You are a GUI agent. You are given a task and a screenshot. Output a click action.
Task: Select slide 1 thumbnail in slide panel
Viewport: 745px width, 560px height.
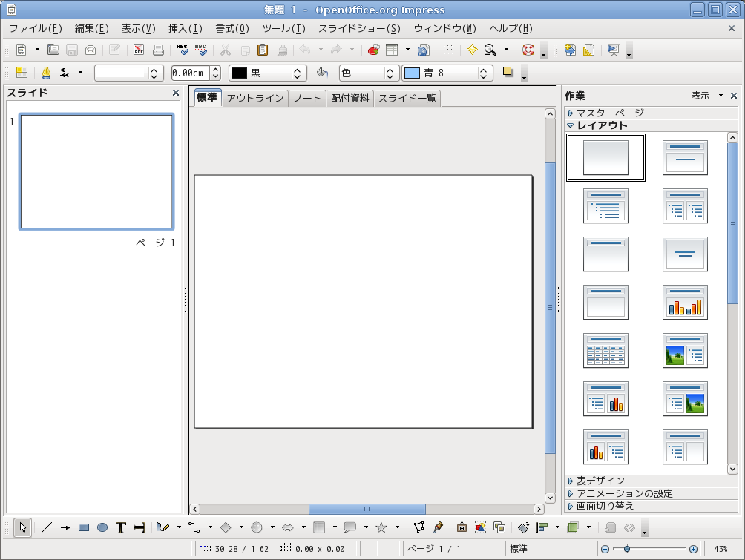click(x=96, y=172)
